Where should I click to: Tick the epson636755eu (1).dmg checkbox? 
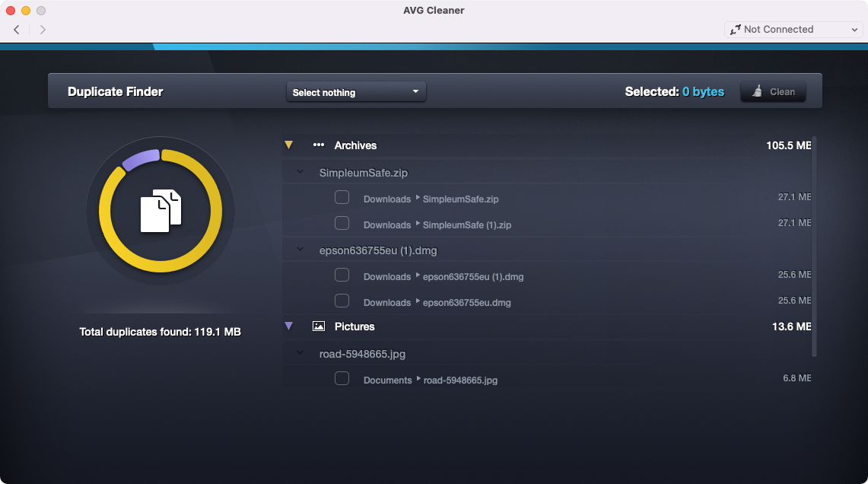coord(342,275)
